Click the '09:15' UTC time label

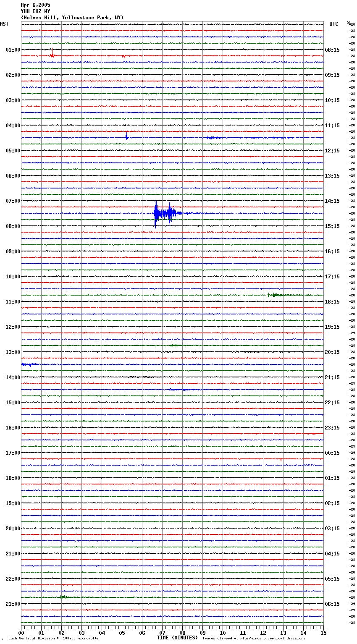coord(332,75)
